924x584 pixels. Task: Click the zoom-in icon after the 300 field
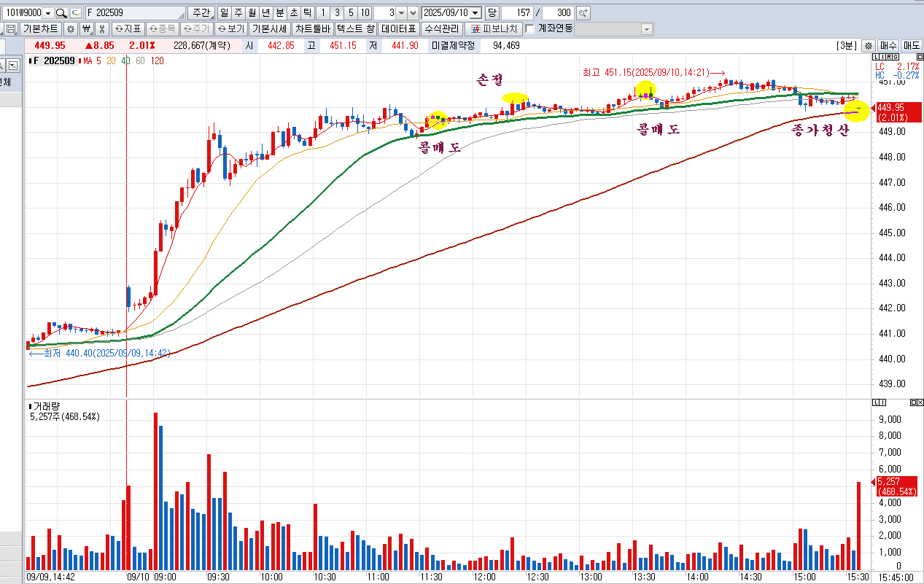click(583, 13)
